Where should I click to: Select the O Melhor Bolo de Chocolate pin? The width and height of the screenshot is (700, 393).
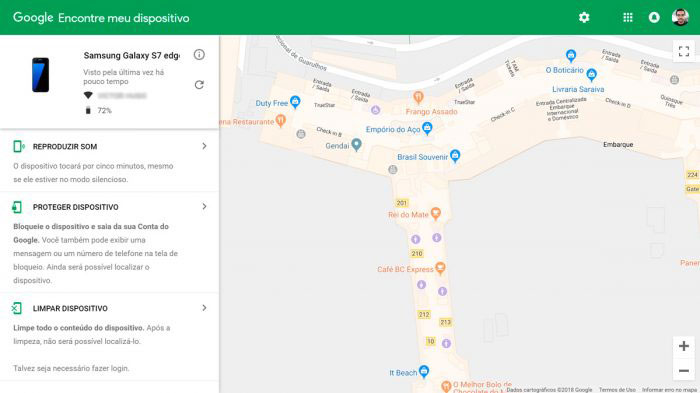coord(446,385)
